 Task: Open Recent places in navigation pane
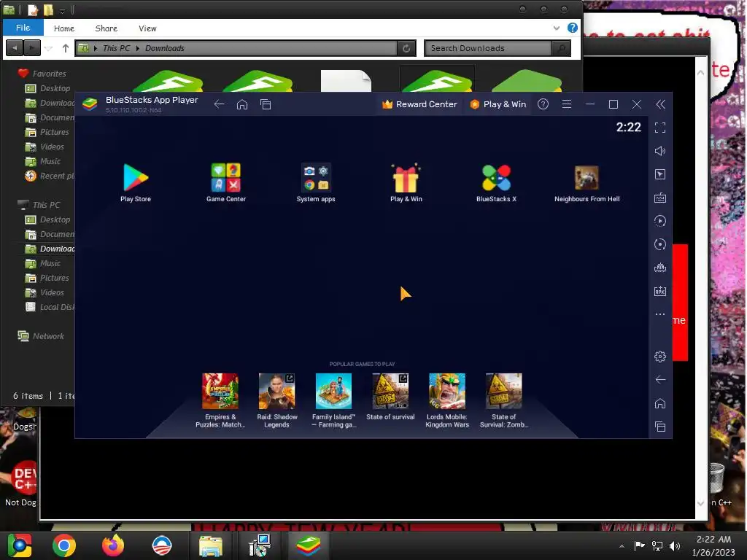50,176
